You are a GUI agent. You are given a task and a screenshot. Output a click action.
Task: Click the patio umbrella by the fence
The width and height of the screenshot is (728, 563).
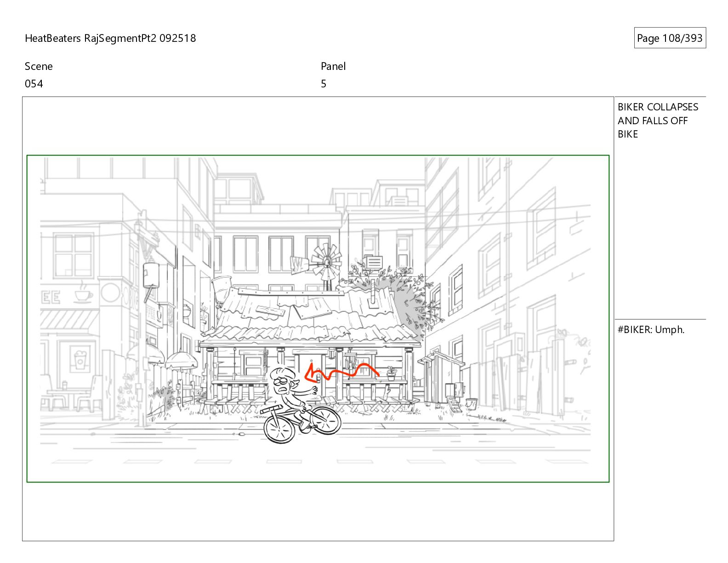click(181, 360)
